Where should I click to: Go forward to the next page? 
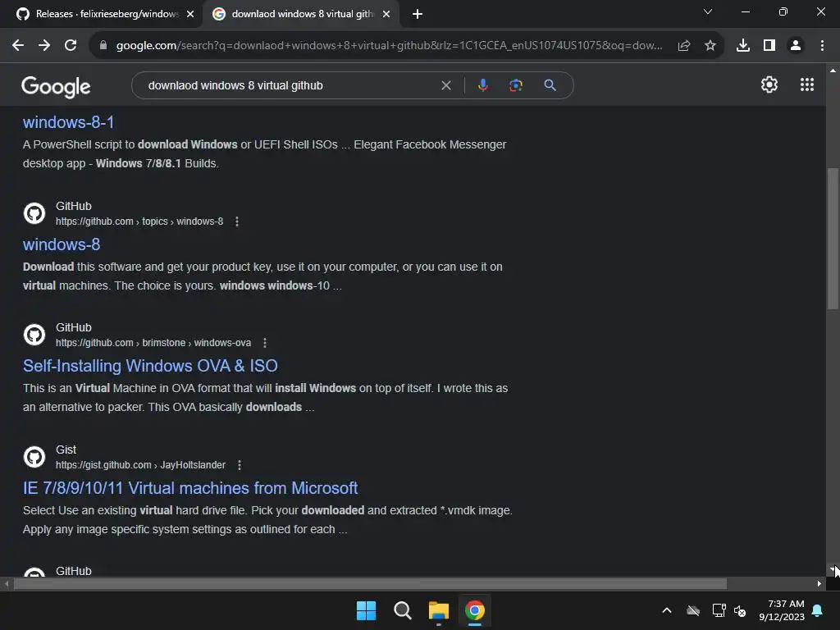[x=44, y=46]
